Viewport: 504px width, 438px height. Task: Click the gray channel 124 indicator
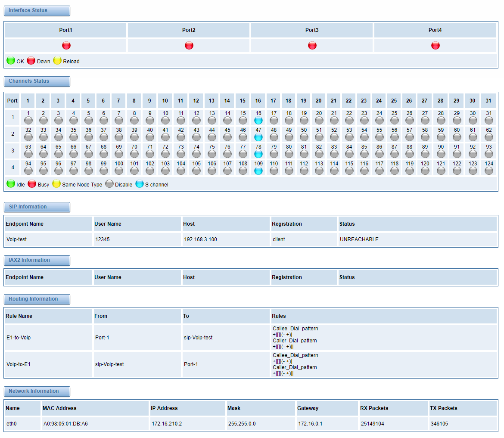click(x=489, y=171)
